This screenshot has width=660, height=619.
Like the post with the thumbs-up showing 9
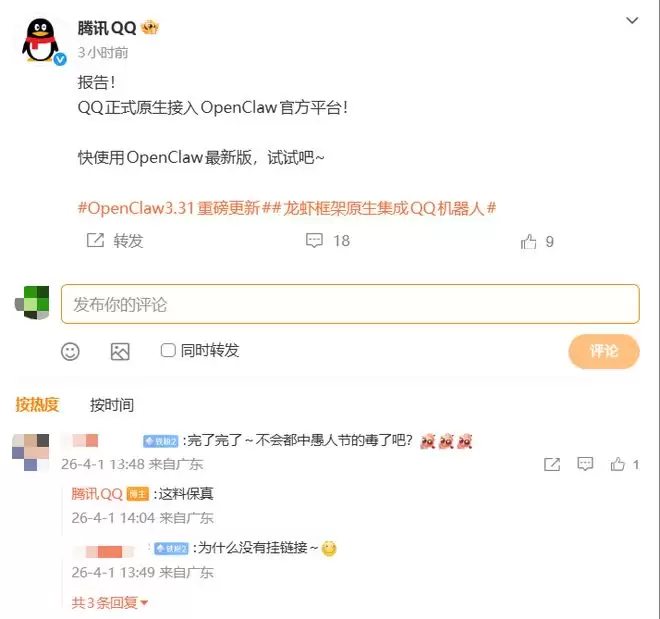529,242
